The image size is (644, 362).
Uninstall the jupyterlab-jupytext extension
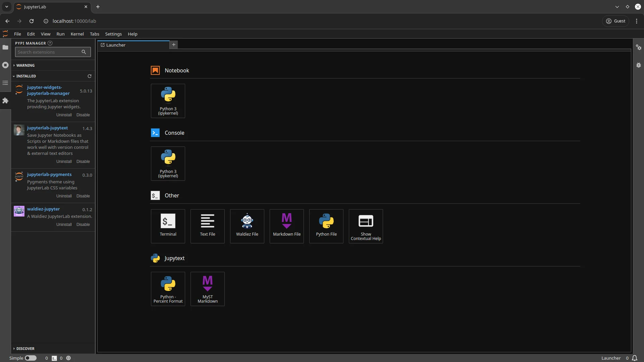[x=64, y=162]
